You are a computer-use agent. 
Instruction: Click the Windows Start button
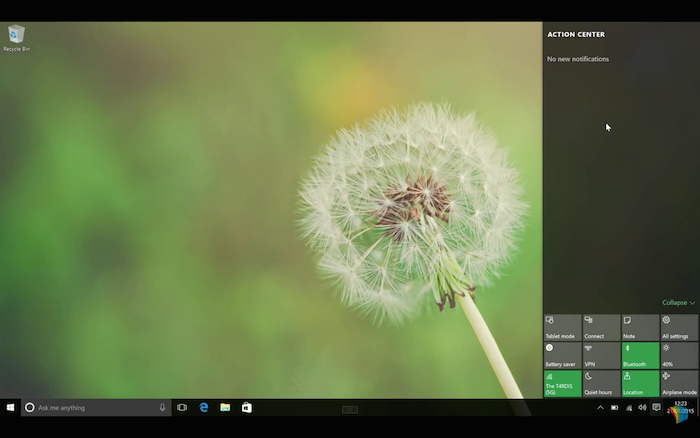10,408
